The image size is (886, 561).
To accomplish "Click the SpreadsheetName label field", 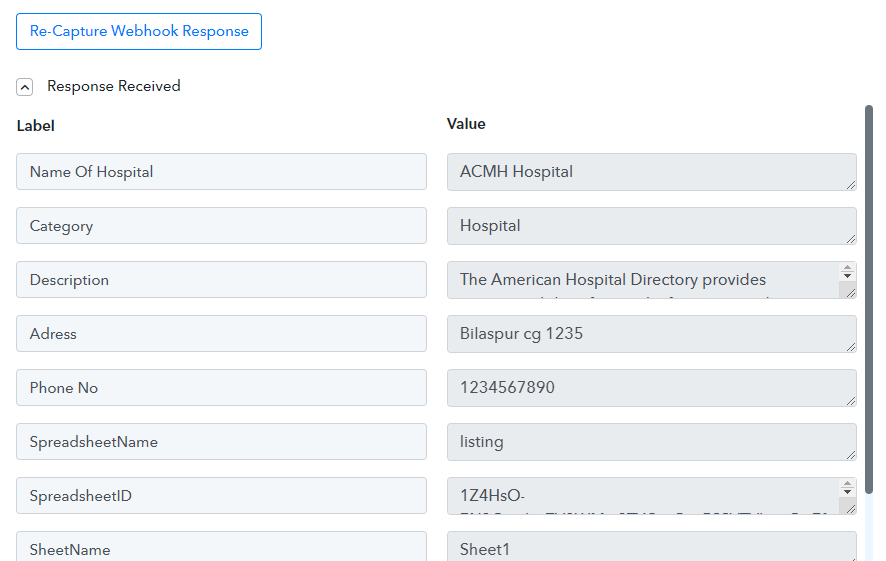I will coord(222,442).
